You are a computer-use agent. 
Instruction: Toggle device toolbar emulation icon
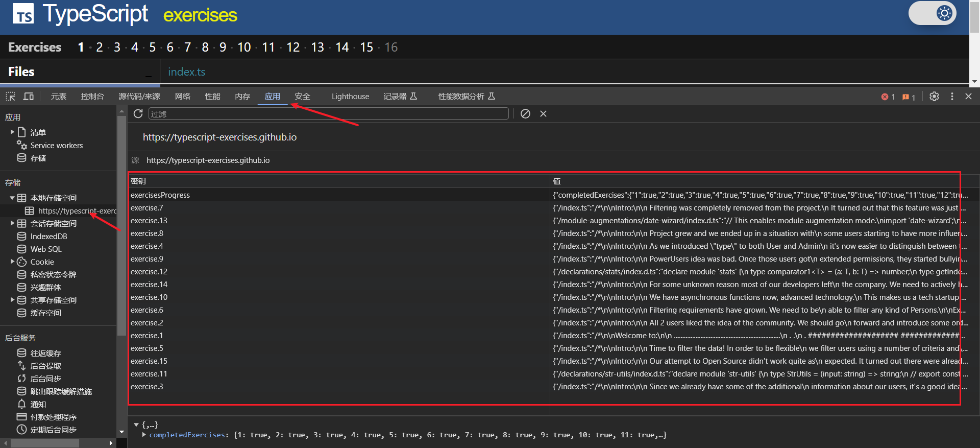29,97
